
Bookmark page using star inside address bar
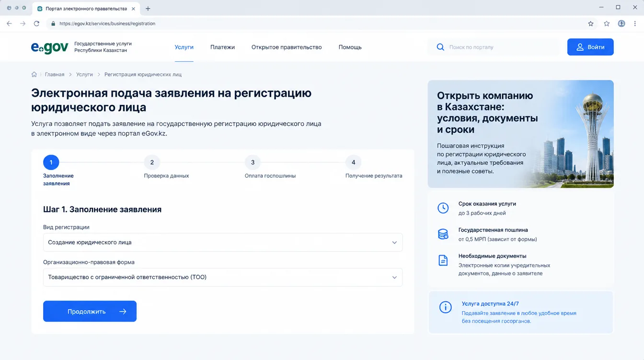pos(591,23)
